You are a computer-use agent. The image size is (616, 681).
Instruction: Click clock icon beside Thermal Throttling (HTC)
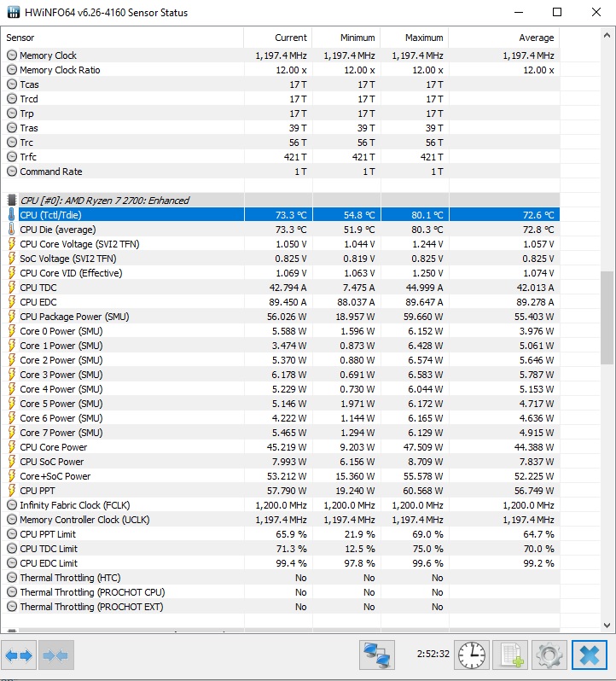click(12, 578)
